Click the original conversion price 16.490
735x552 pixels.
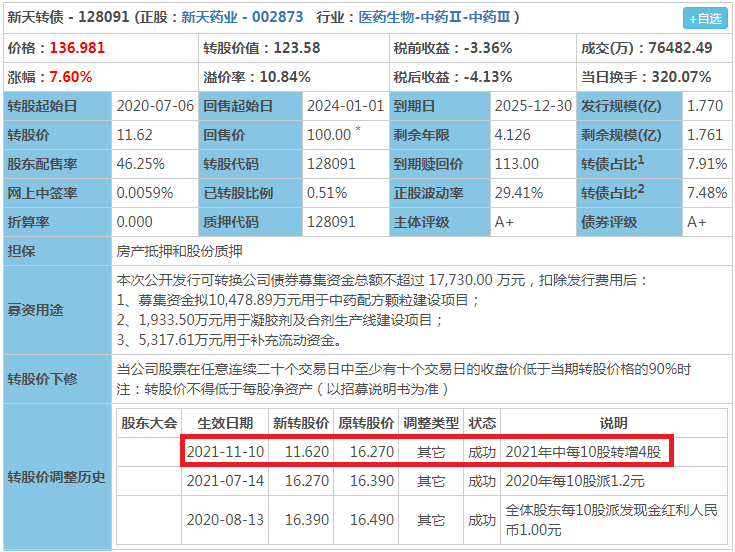(372, 520)
